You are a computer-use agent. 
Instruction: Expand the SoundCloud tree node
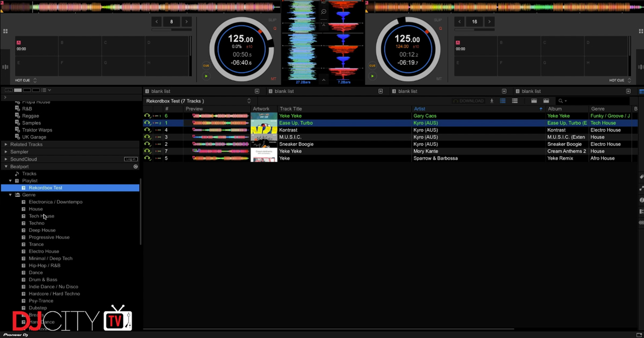pyautogui.click(x=6, y=159)
